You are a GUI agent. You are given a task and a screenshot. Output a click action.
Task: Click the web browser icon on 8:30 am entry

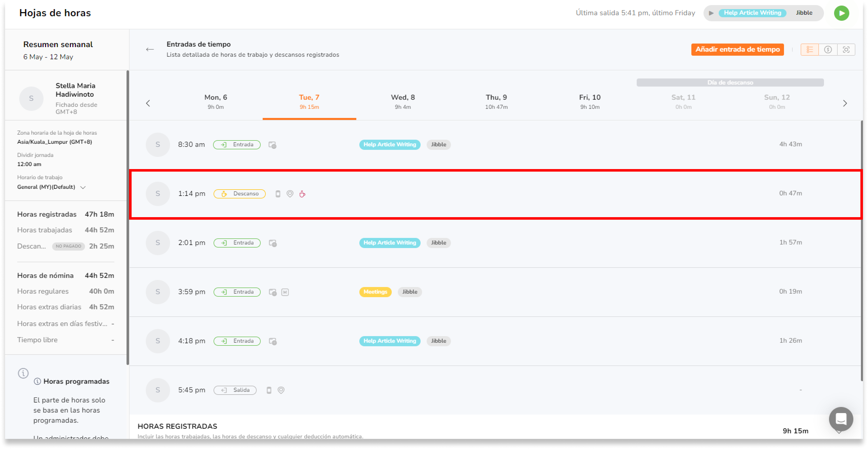click(x=272, y=145)
